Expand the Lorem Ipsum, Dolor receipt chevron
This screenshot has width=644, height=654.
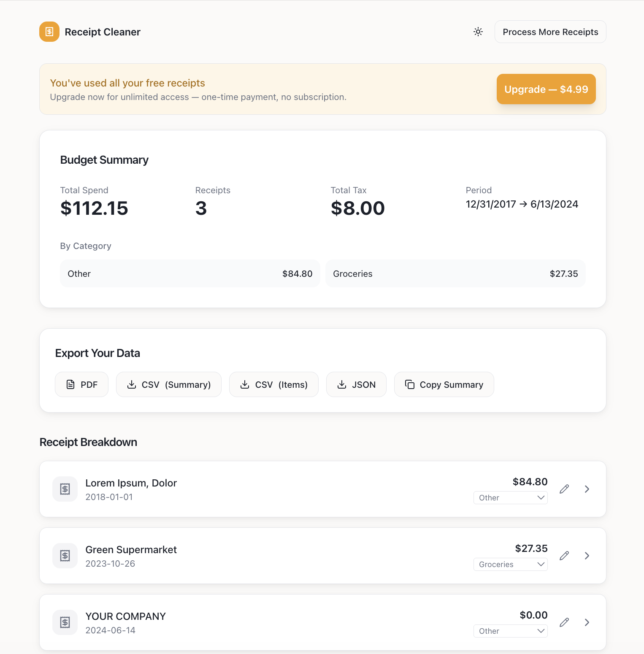(587, 489)
